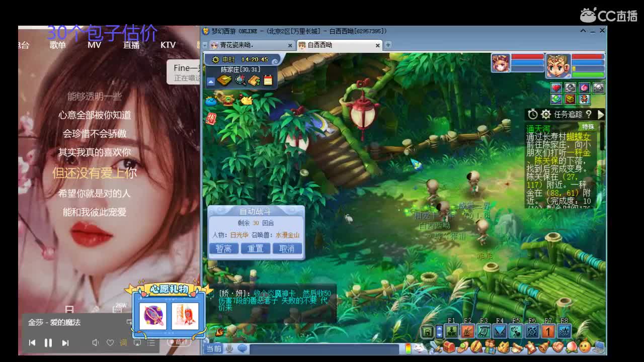Image resolution: width=644 pixels, height=362 pixels.
Task: Click the 蝴蝶女 link in task text
Action: (578, 137)
